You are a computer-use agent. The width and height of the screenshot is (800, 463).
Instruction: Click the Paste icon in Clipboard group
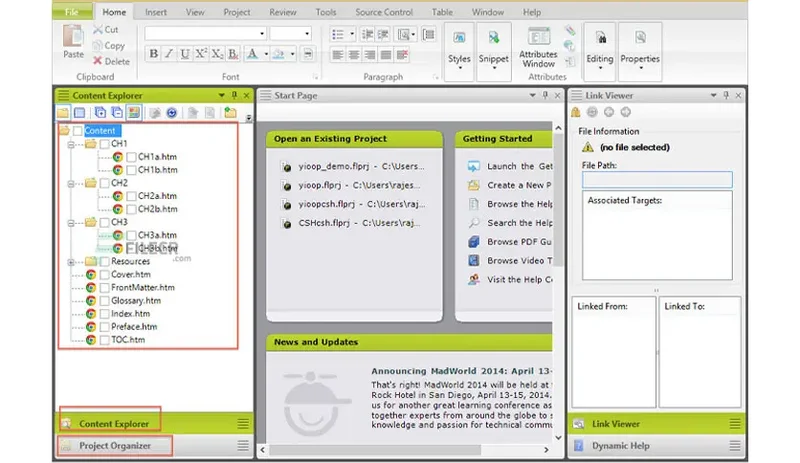tap(73, 36)
